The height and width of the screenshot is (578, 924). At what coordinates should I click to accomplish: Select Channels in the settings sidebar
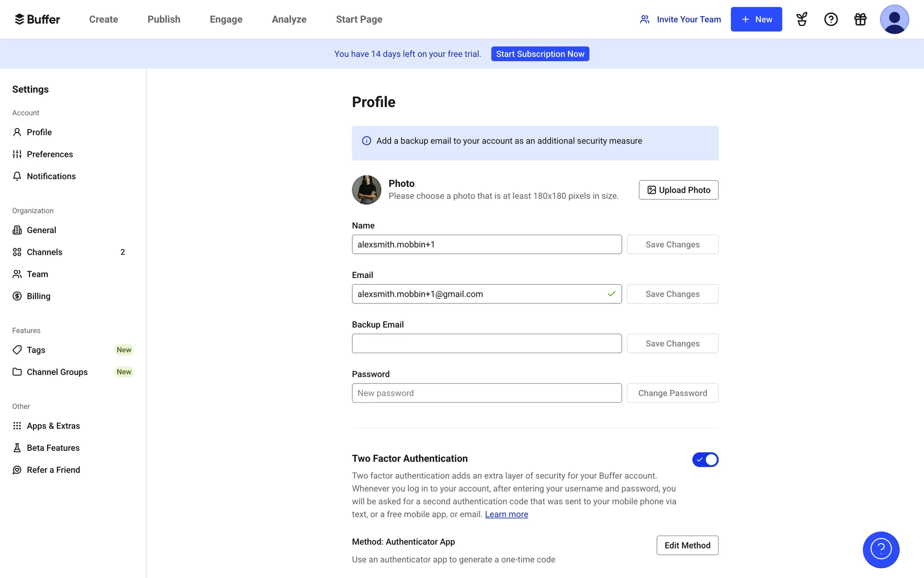tap(44, 252)
